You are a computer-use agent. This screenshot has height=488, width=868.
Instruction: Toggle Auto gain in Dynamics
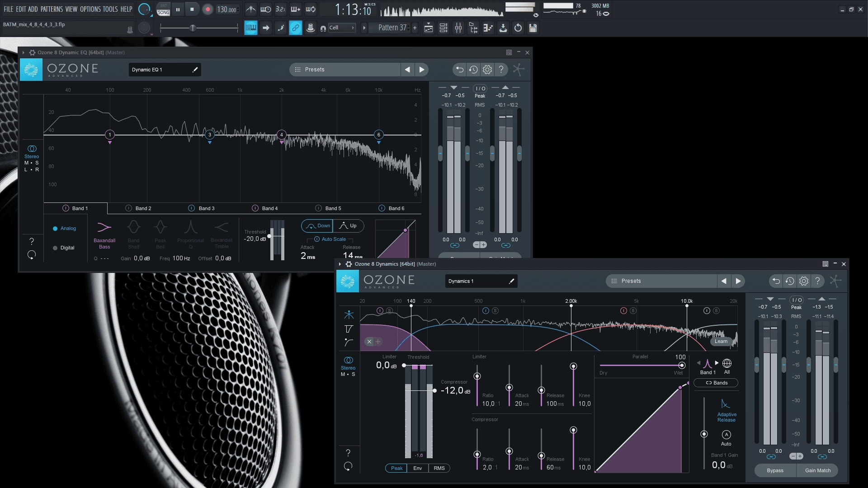click(x=726, y=438)
